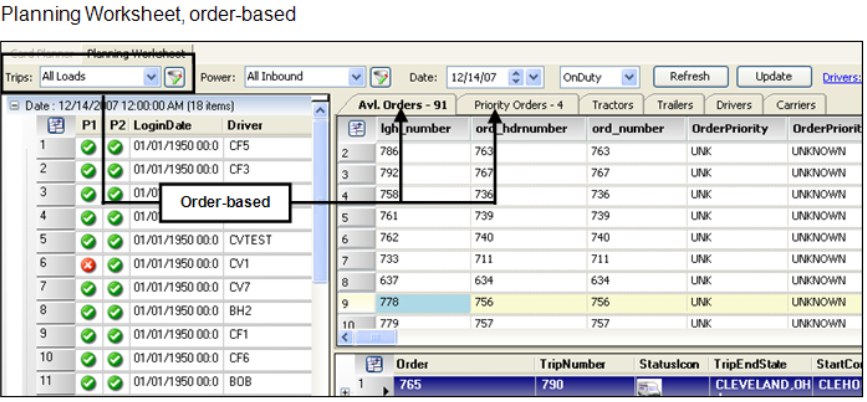Open the Drivers link at top right
This screenshot has width=867, height=402.
[x=842, y=77]
